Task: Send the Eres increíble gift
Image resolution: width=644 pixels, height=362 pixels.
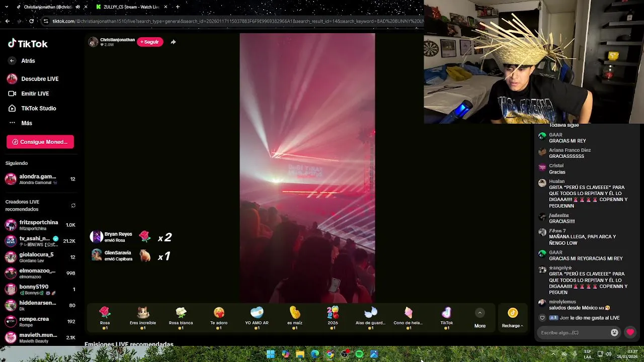Action: [143, 318]
